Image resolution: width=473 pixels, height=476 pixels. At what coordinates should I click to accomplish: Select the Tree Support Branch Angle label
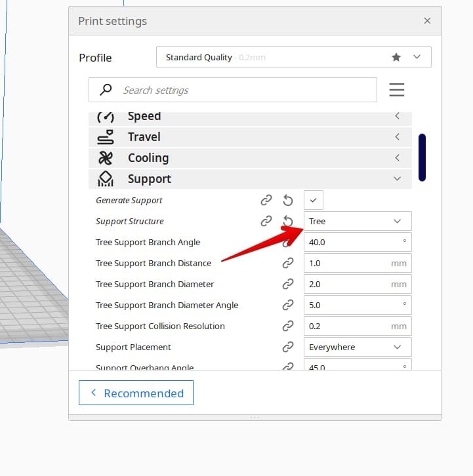tap(148, 242)
